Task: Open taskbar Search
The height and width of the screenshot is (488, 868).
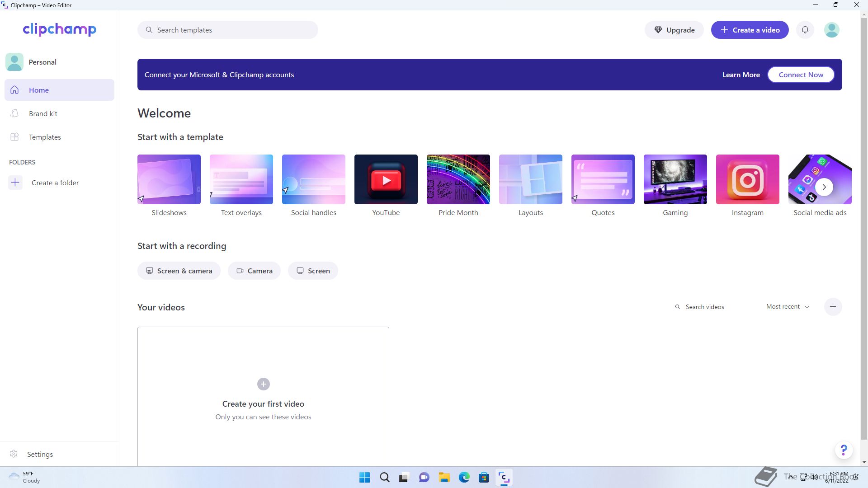Action: (x=384, y=478)
